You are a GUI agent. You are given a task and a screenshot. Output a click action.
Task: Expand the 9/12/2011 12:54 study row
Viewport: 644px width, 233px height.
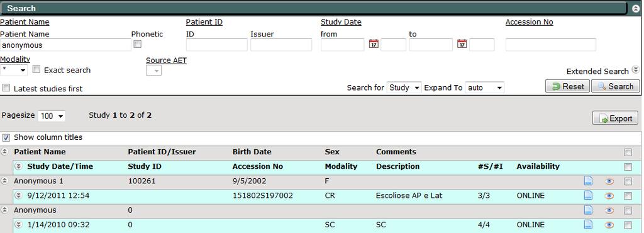tap(18, 196)
